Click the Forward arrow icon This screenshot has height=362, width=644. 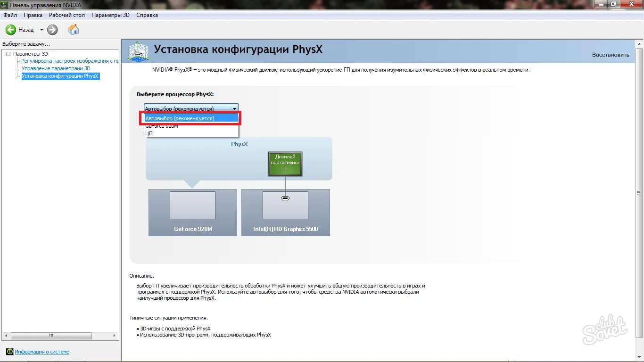(x=52, y=30)
